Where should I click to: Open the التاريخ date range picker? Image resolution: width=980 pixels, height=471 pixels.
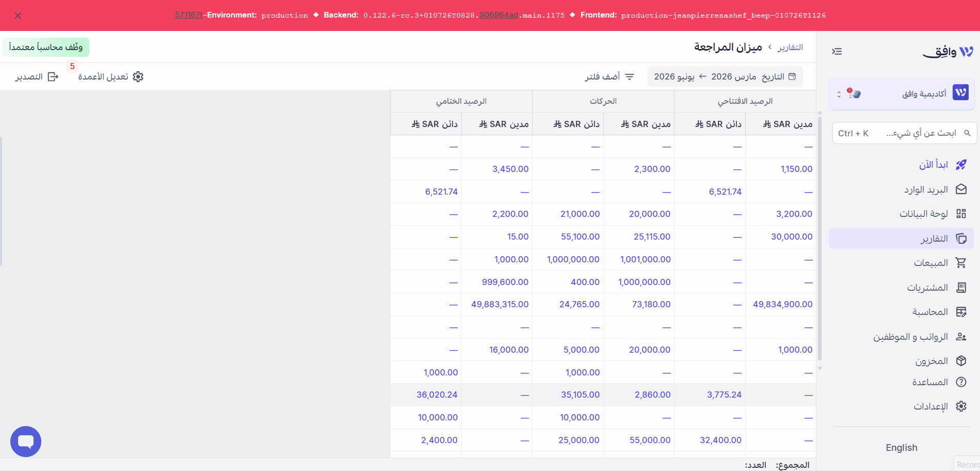click(725, 76)
